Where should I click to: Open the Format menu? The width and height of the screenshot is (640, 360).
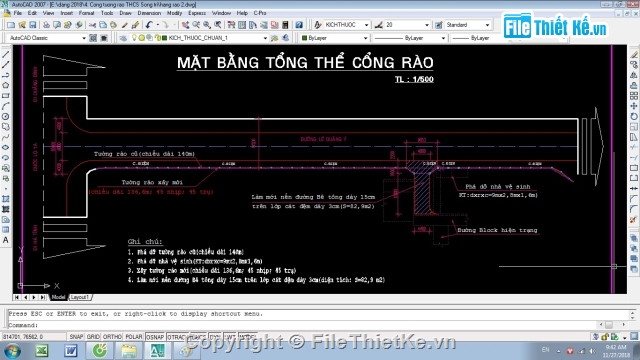(86, 13)
